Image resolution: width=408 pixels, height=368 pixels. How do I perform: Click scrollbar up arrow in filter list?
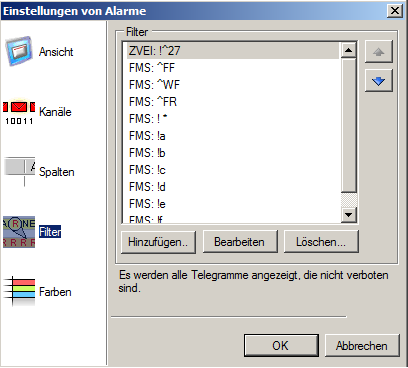(349, 51)
